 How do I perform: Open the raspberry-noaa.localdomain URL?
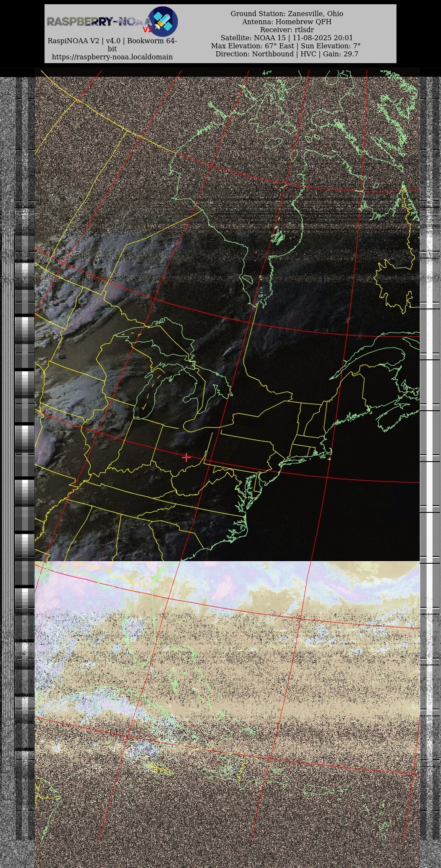[x=112, y=57]
